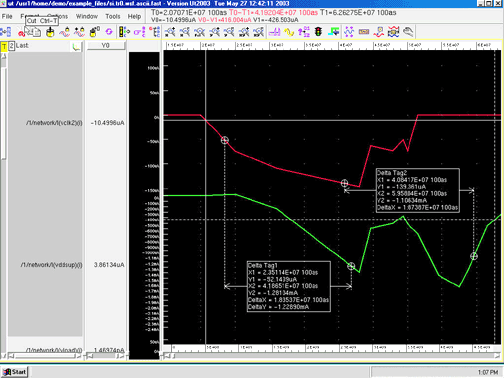Open the File menu
Viewport: 504px width, 378px height.
tap(7, 16)
